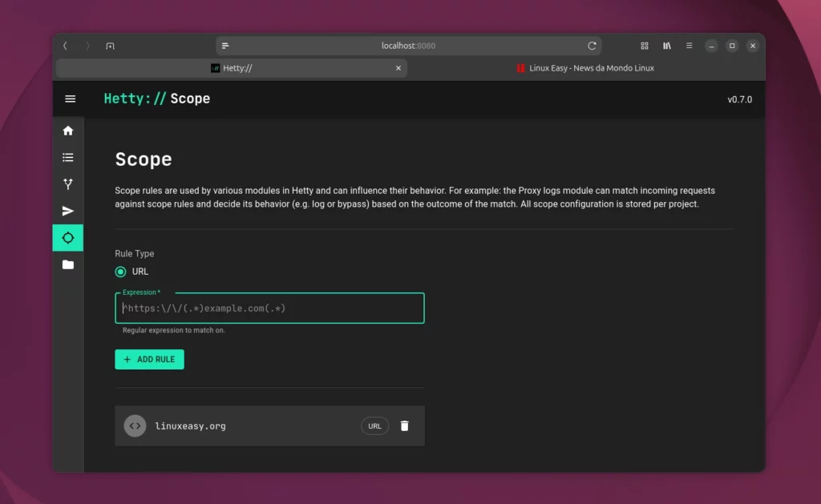Click the v0.7.0 version label
This screenshot has width=821, height=504.
coord(739,99)
